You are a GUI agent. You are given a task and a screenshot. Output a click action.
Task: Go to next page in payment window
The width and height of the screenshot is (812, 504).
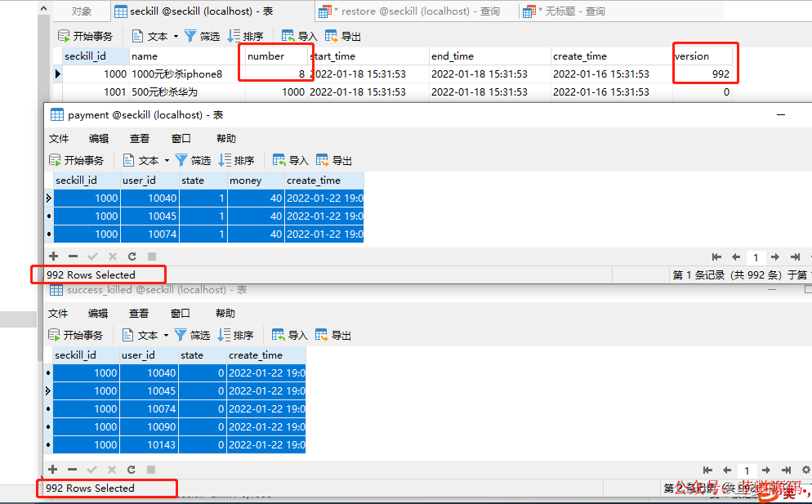(775, 257)
